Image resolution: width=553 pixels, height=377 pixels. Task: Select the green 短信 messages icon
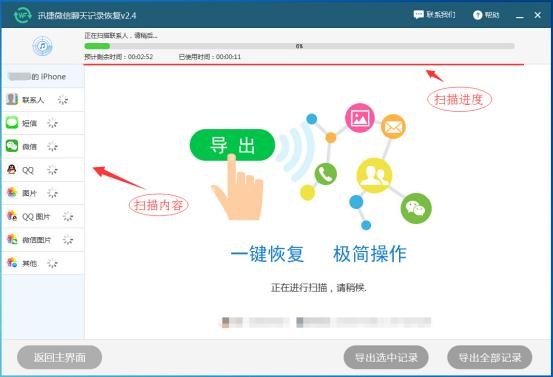tap(12, 122)
